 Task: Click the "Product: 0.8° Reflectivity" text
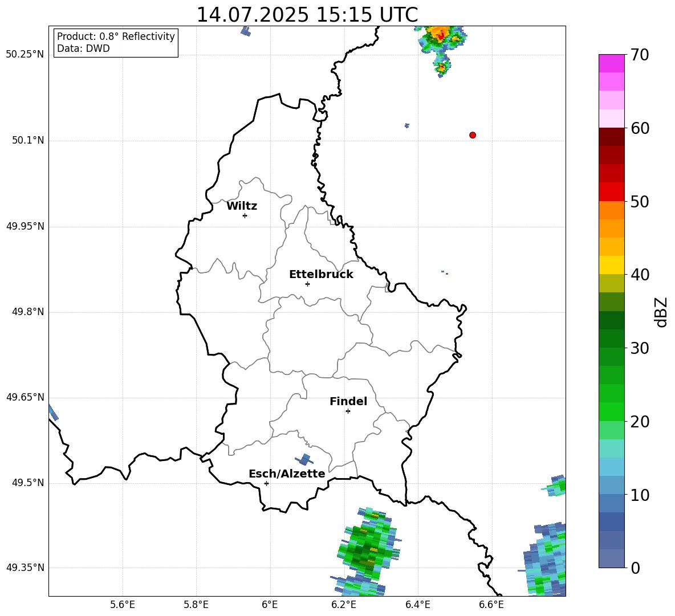116,36
